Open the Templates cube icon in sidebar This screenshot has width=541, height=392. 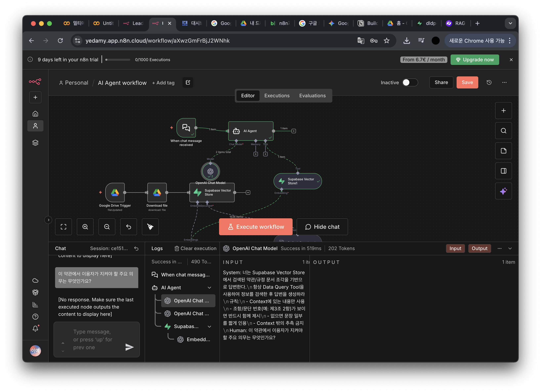(35, 292)
